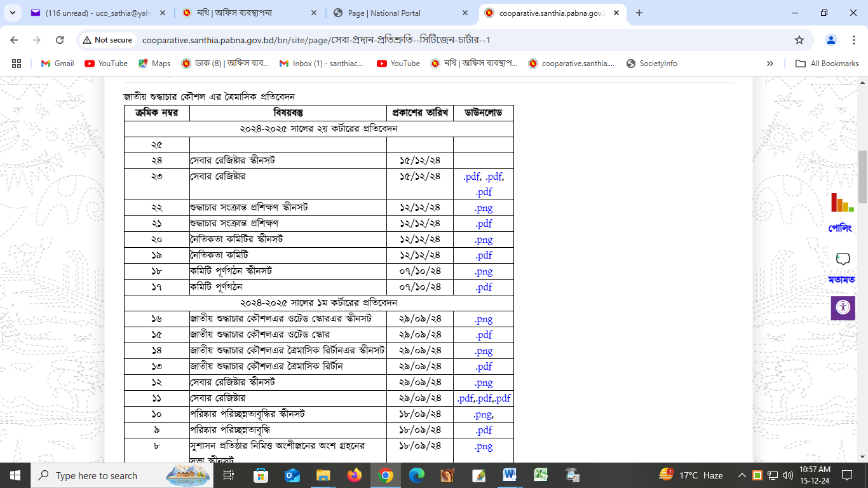Open the tab groups grid icon

coord(17,64)
